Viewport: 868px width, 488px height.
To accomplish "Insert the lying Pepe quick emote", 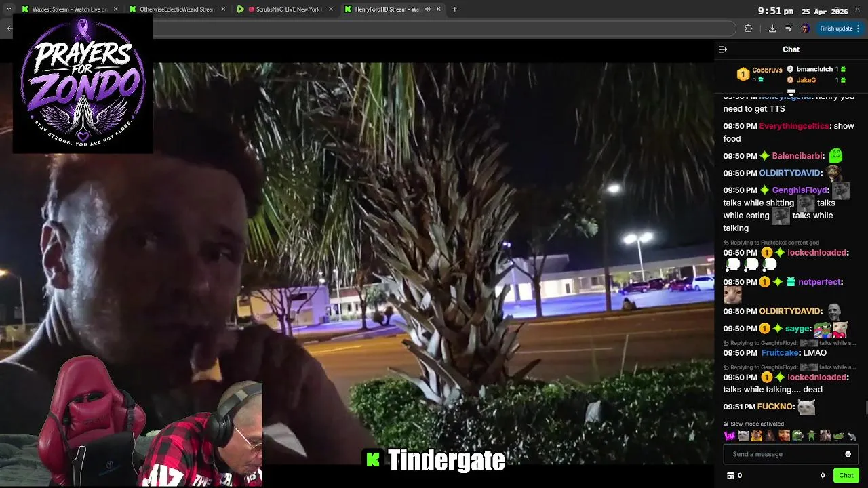I will pos(838,436).
